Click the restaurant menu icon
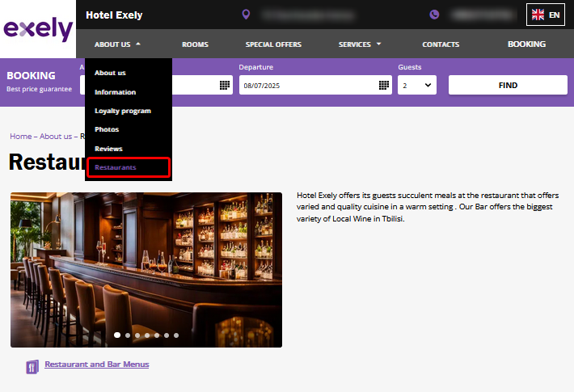Viewport: 574px width, 392px height. point(32,366)
